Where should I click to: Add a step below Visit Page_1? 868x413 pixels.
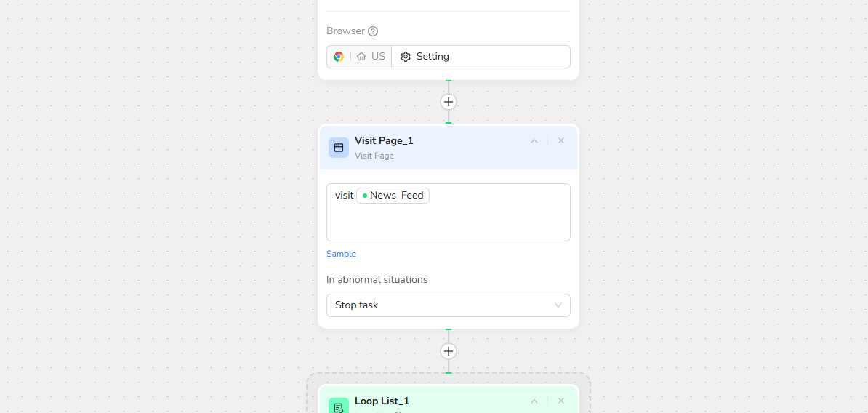(449, 351)
